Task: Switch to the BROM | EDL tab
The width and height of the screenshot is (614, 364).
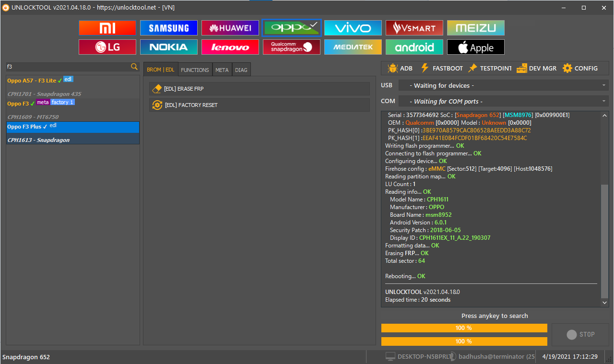Action: click(161, 70)
